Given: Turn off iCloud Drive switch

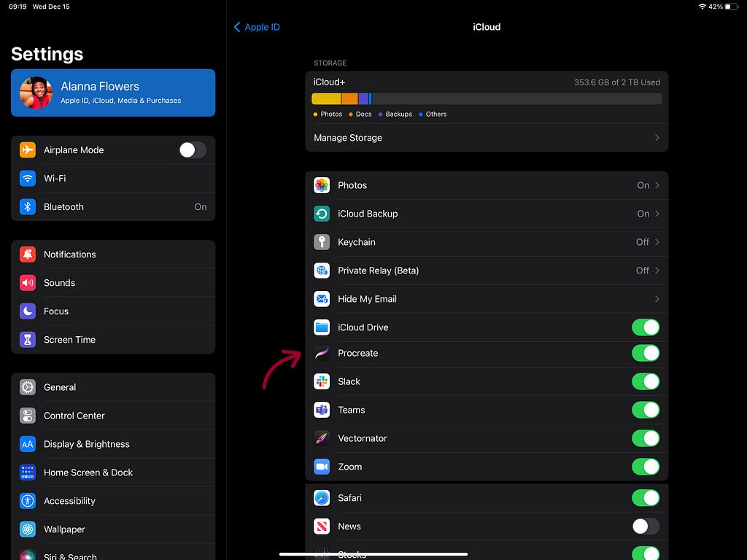Looking at the screenshot, I should [x=646, y=327].
